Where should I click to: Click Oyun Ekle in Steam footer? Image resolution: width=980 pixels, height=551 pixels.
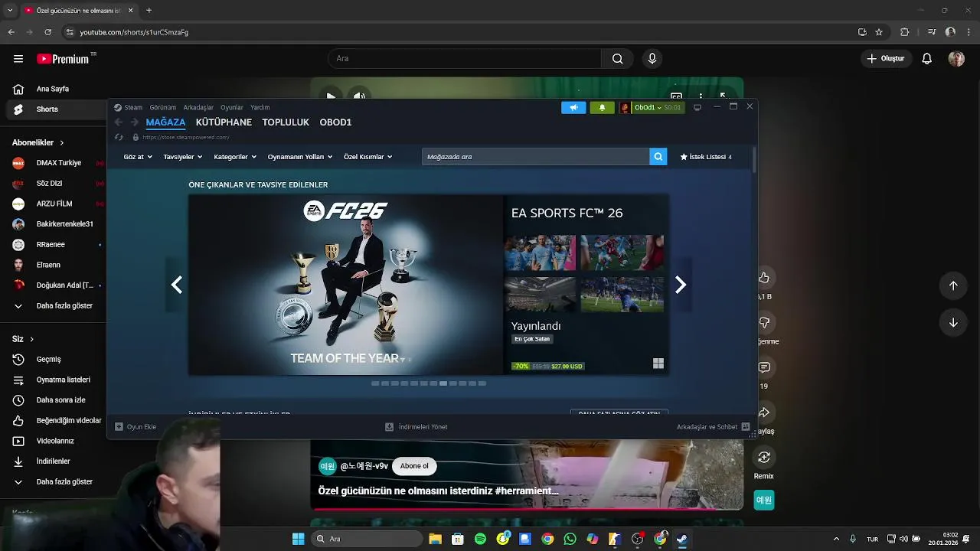click(136, 427)
